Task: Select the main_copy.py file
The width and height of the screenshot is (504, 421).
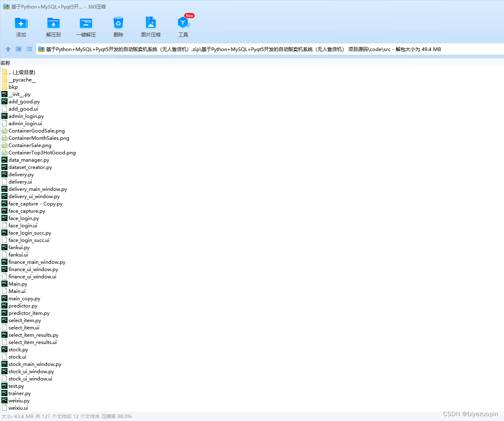Action: [21, 298]
